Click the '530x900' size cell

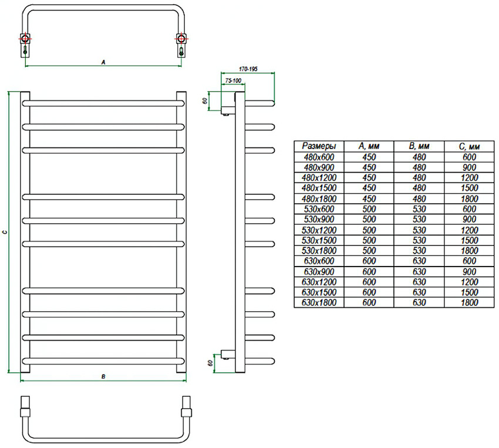coord(319,219)
